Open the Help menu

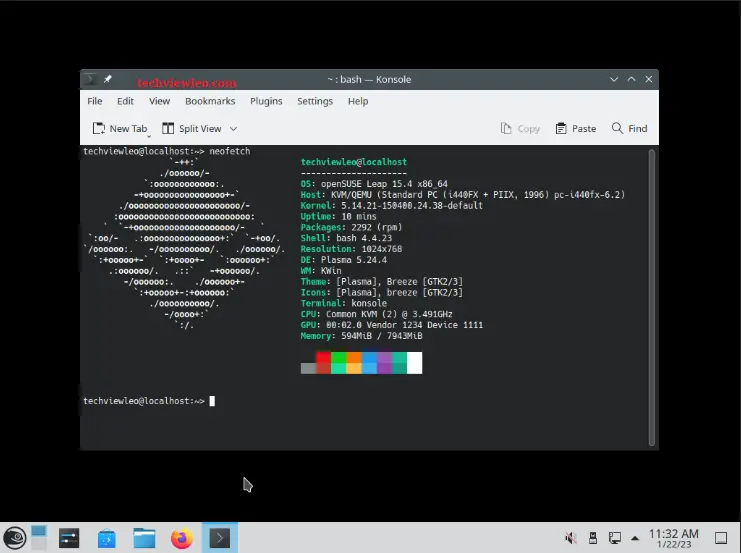click(x=358, y=101)
